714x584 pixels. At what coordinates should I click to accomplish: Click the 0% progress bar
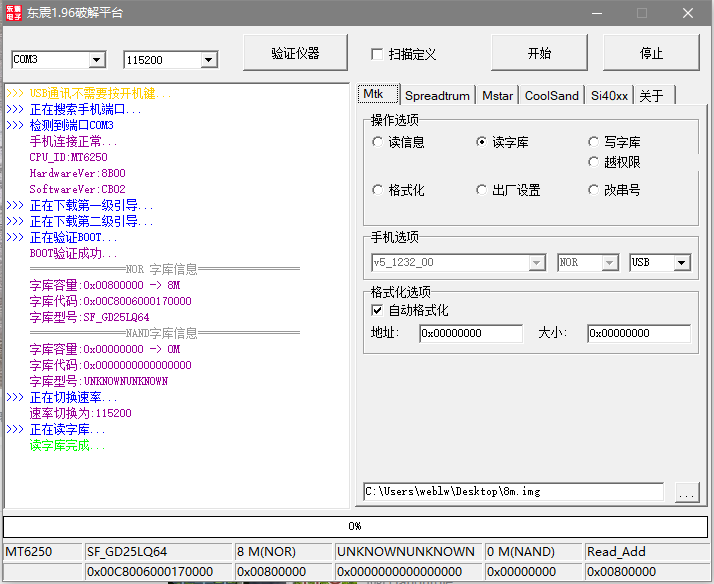click(x=355, y=526)
